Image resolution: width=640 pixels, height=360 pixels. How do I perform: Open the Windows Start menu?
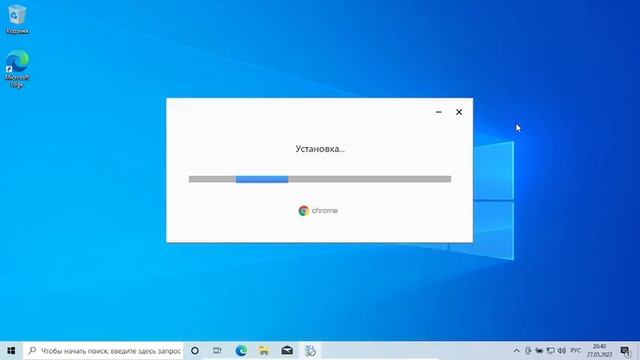11,351
